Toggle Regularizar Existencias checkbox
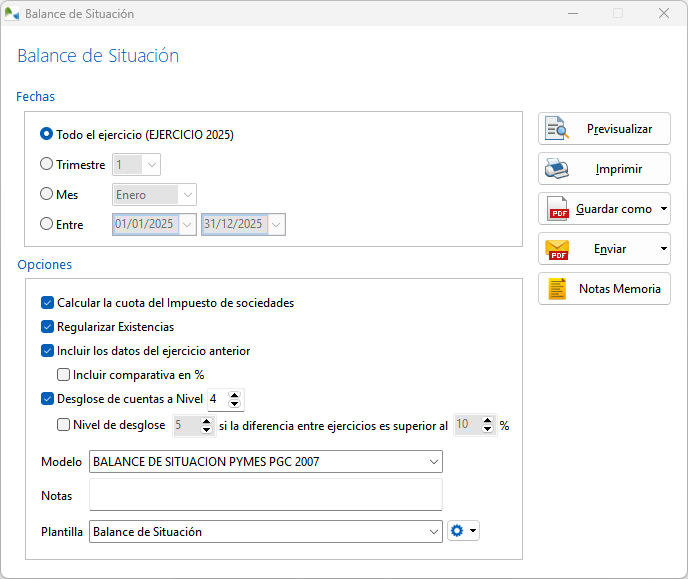The height and width of the screenshot is (579, 688). pos(48,327)
